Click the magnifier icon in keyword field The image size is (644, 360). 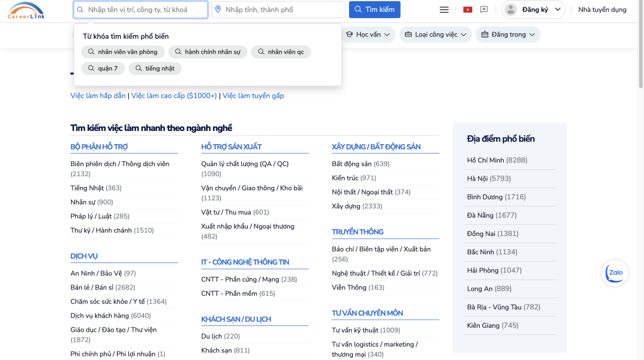(x=80, y=10)
